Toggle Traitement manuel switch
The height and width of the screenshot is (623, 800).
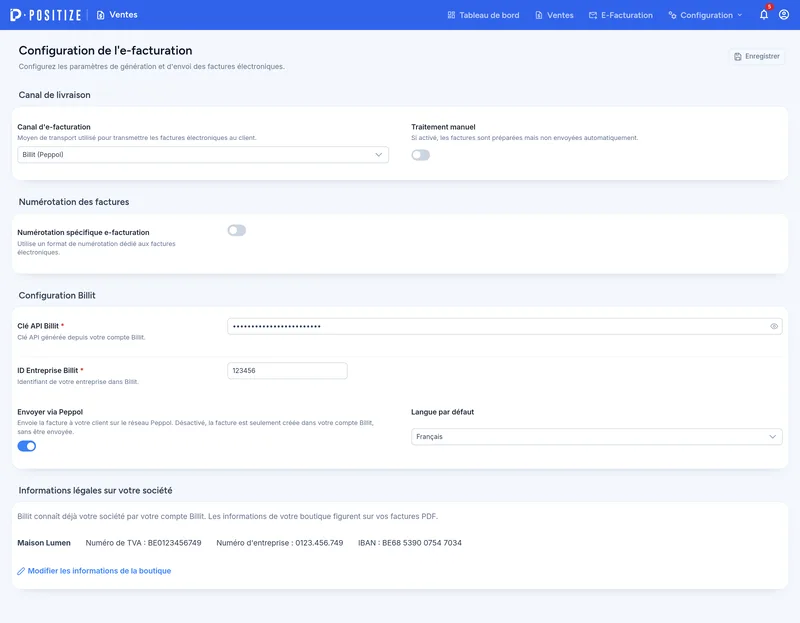click(x=420, y=155)
